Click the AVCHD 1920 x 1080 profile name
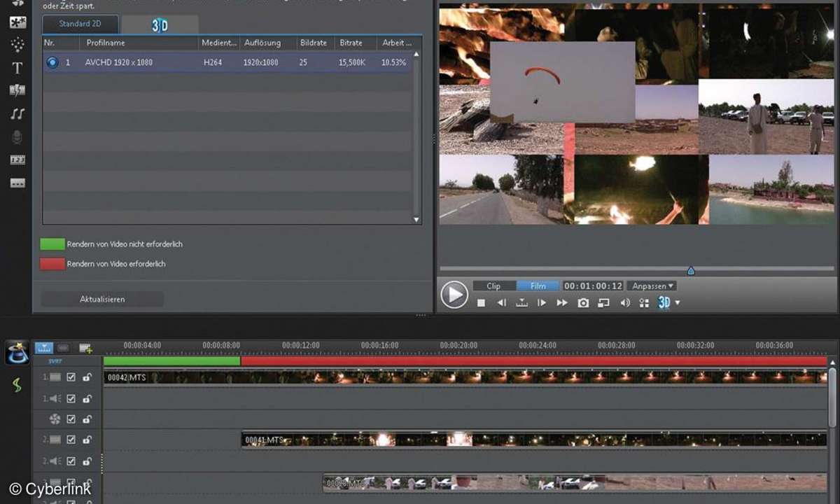 point(119,62)
